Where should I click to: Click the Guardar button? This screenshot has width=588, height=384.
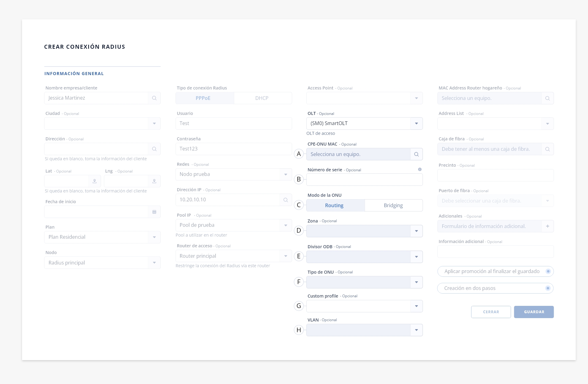point(534,312)
